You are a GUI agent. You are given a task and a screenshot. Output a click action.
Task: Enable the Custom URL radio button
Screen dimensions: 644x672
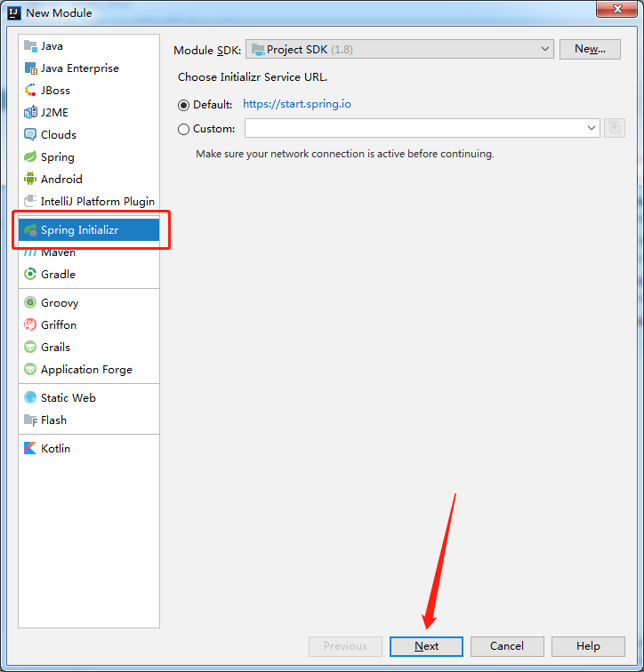(x=183, y=129)
